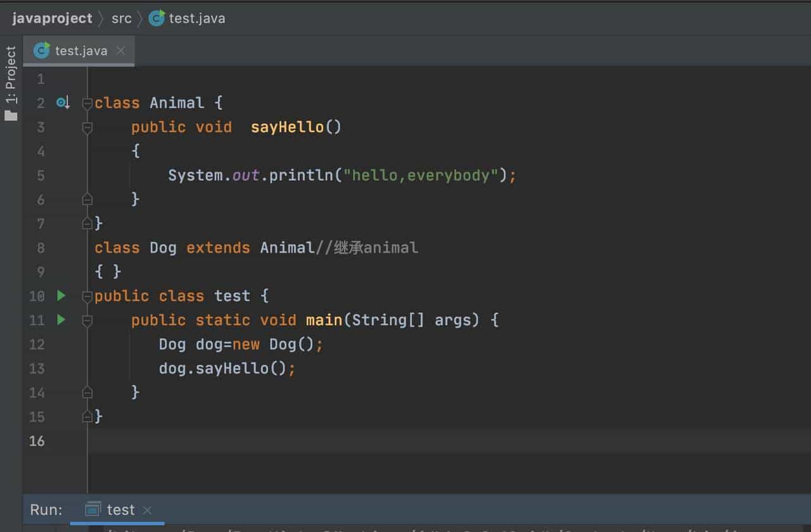Click the overridden-class gutter icon on line 2
Screen dimensions: 811x532
(62, 103)
